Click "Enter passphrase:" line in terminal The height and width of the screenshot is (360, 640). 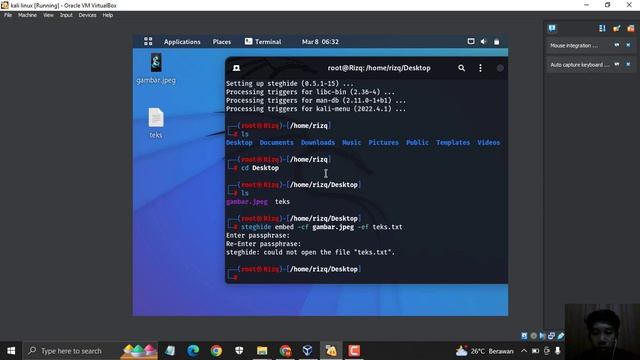point(258,236)
